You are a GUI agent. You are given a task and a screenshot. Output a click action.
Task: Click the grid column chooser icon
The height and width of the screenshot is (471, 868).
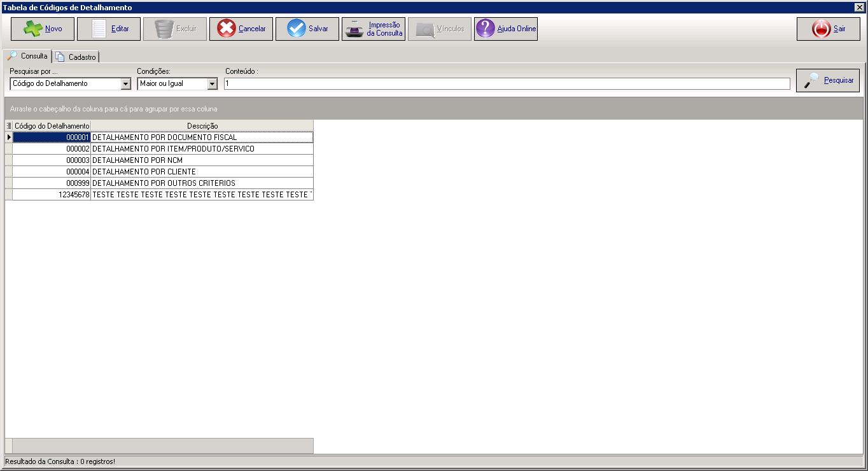[9, 126]
